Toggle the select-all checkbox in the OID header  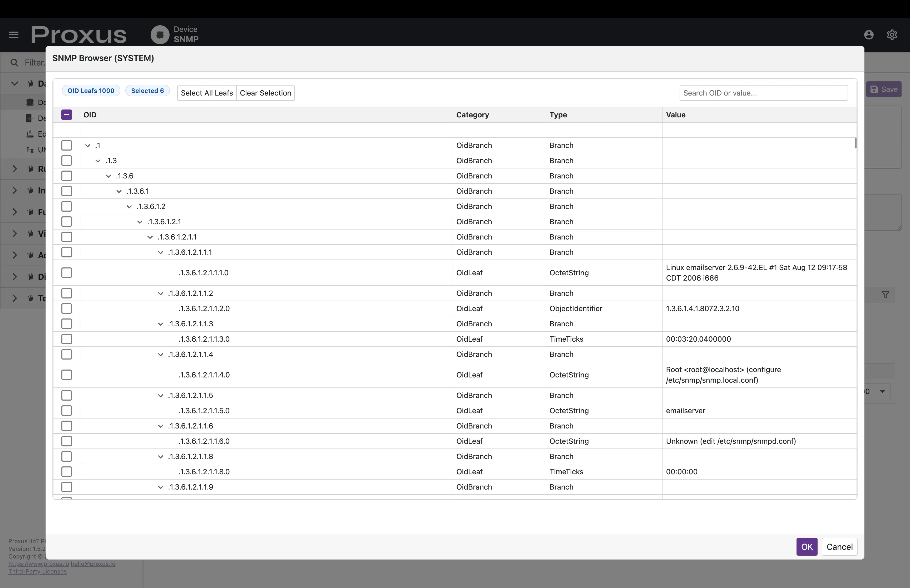(x=66, y=114)
